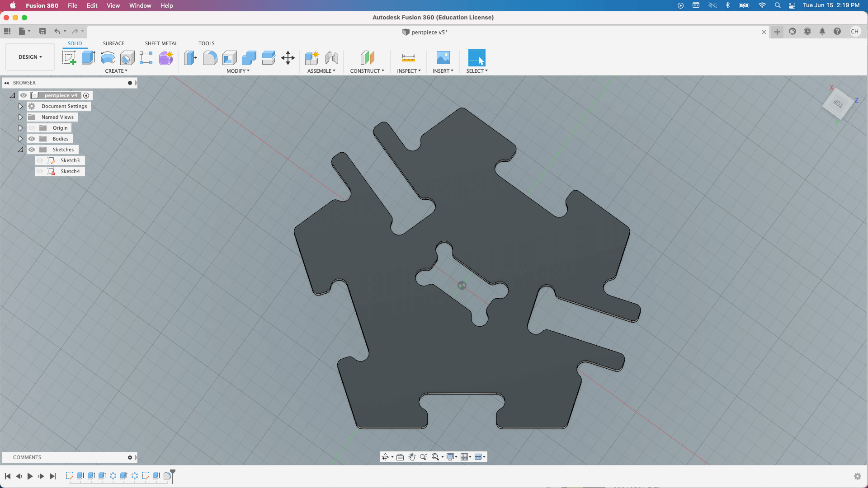Click the Select tool icon
Viewport: 868px width, 488px height.
tap(476, 58)
